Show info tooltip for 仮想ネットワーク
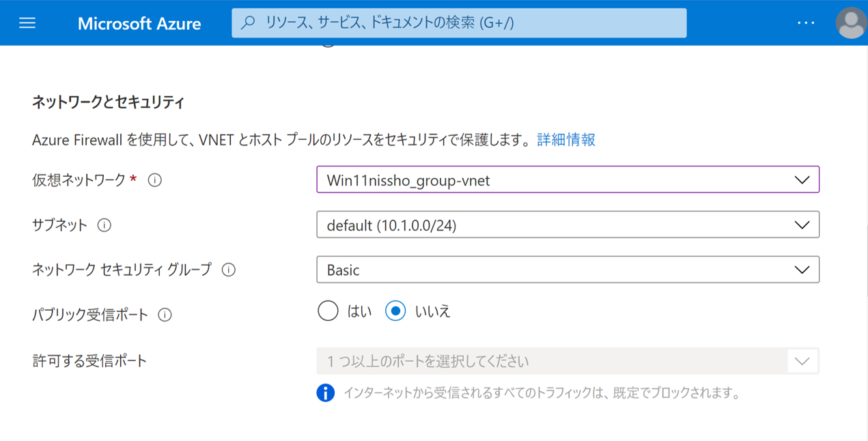868x441 pixels. click(x=155, y=180)
